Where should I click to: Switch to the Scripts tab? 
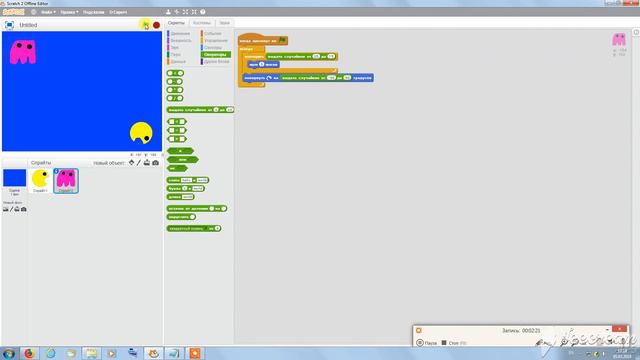pyautogui.click(x=176, y=23)
